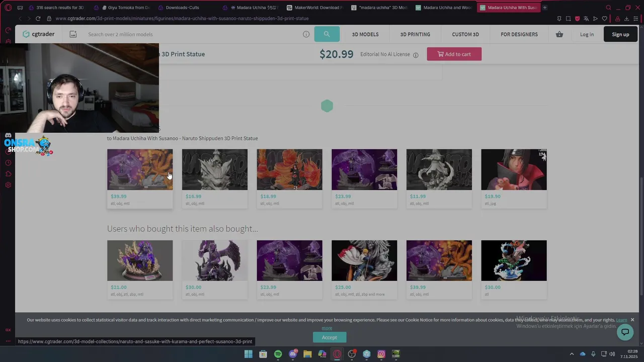Screen dimensions: 644x362
Task: Open the cgtrader shopping cart icon
Action: tap(559, 34)
